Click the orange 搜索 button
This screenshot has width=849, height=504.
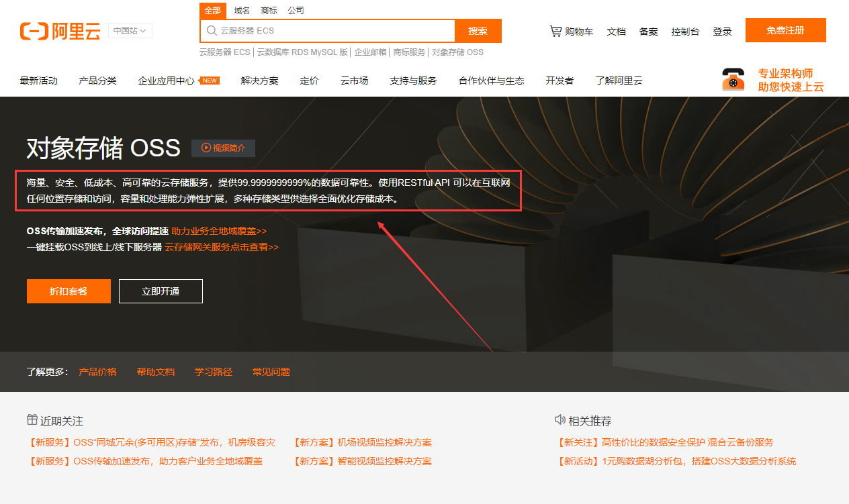478,31
